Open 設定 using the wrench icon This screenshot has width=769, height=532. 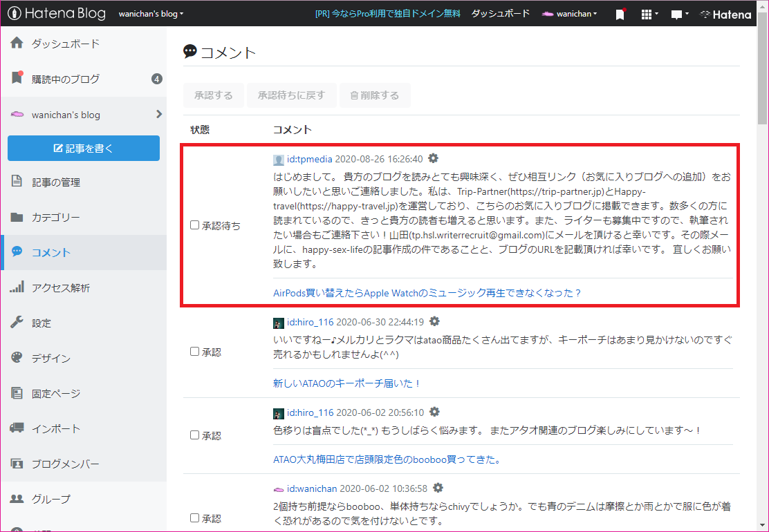(16, 322)
